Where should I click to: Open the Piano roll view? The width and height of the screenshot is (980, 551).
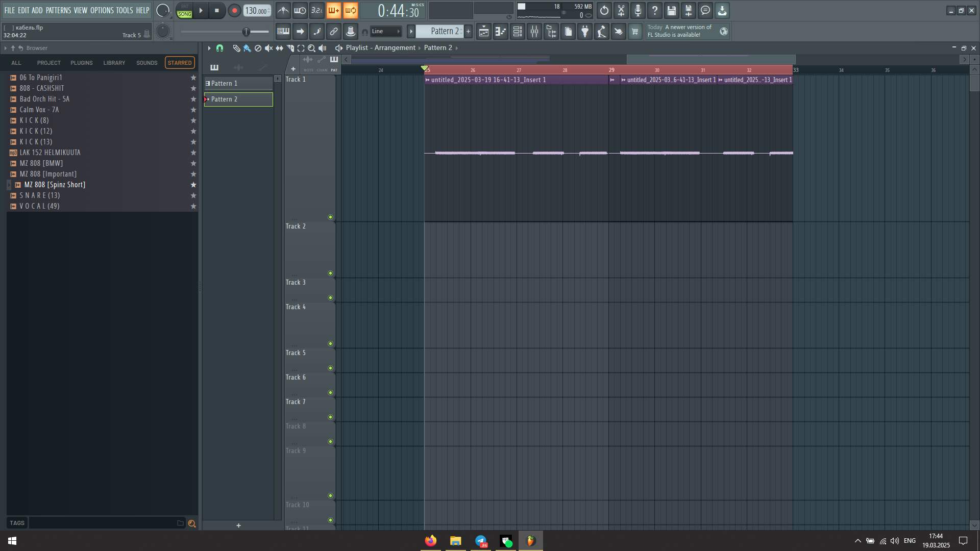coord(501,32)
